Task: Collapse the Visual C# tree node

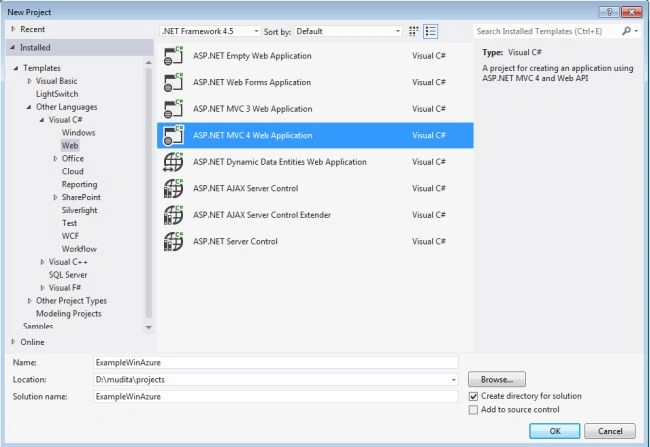Action: [41, 120]
